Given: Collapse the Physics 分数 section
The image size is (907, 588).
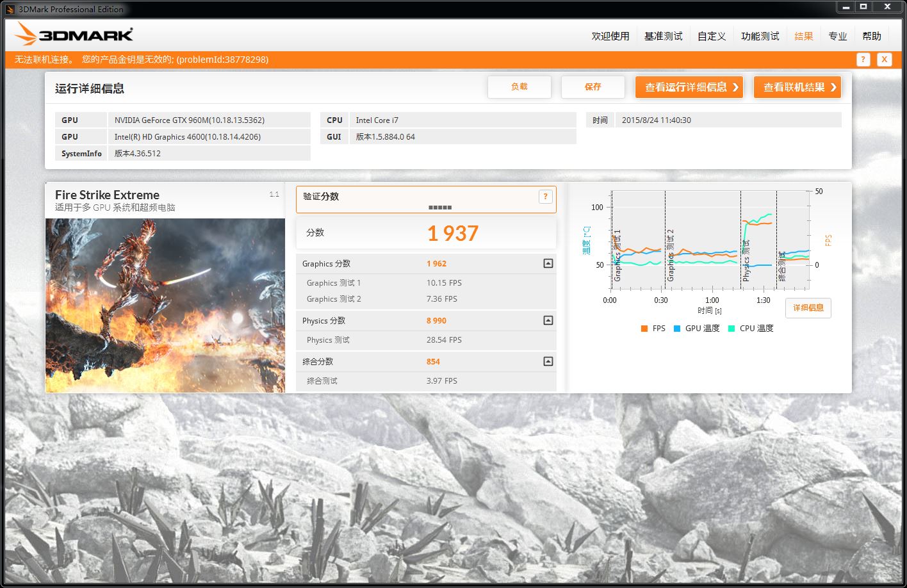Looking at the screenshot, I should pyautogui.click(x=548, y=320).
